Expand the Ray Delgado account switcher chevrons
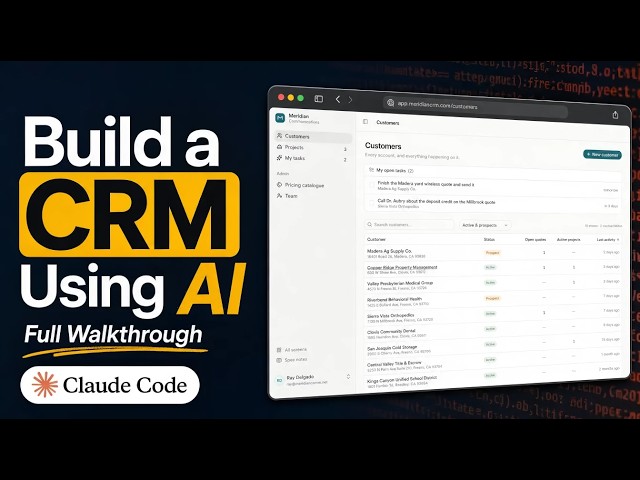The height and width of the screenshot is (480, 640). 348,376
